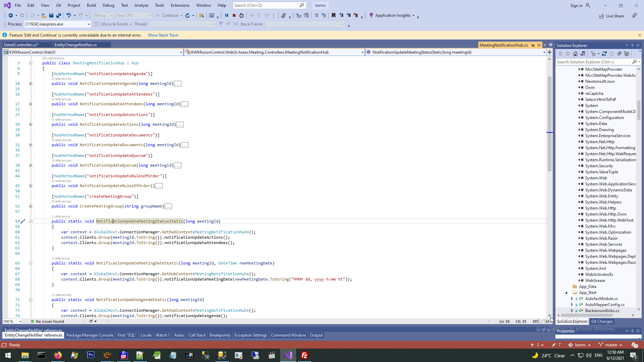Click the Live Share button
This screenshot has width=644, height=362.
[612, 16]
